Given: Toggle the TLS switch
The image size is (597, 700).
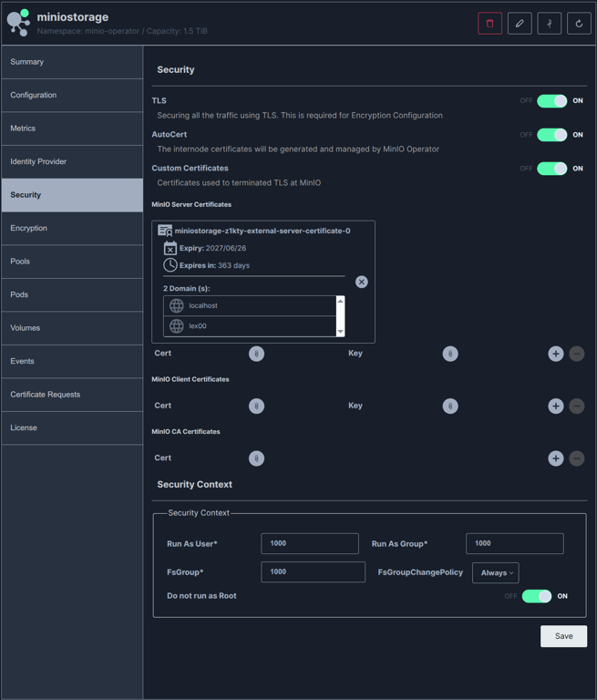Looking at the screenshot, I should pos(552,101).
